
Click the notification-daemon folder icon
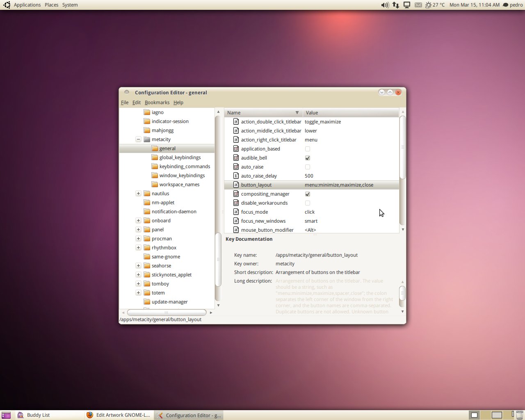click(x=147, y=211)
